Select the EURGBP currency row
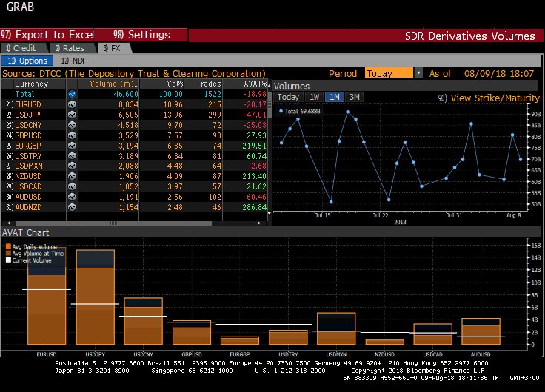 (134, 146)
